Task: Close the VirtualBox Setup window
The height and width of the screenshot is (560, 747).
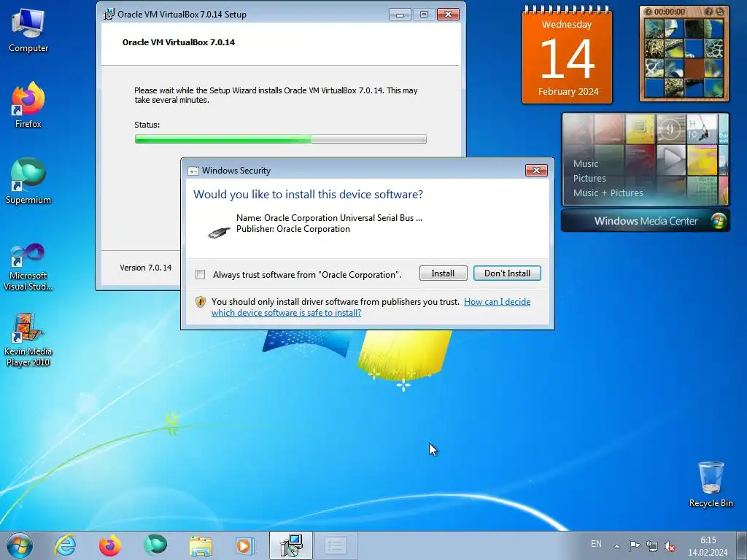Action: [x=448, y=15]
